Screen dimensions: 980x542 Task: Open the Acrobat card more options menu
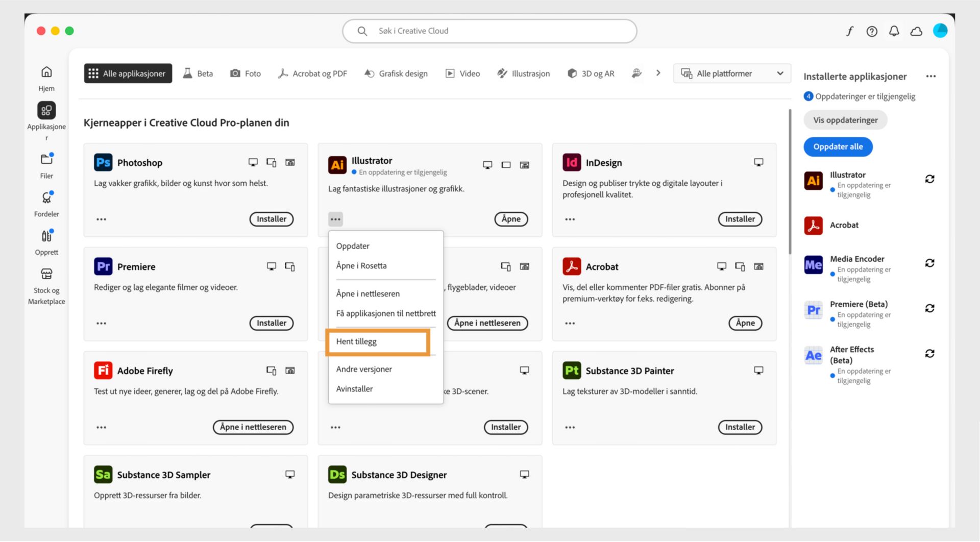click(570, 324)
